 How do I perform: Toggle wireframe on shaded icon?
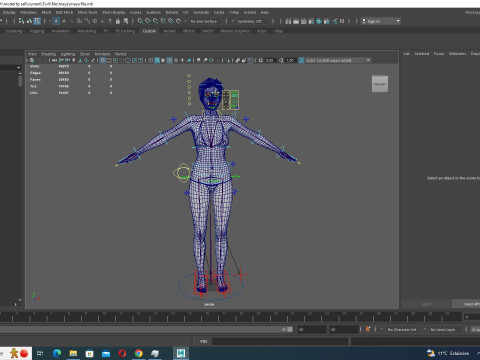click(x=170, y=60)
